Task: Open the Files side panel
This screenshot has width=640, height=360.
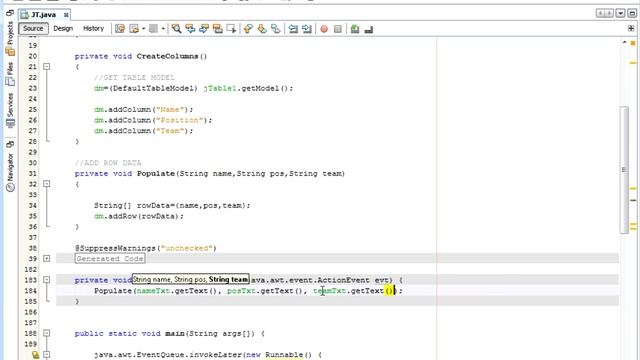Action: click(x=10, y=74)
